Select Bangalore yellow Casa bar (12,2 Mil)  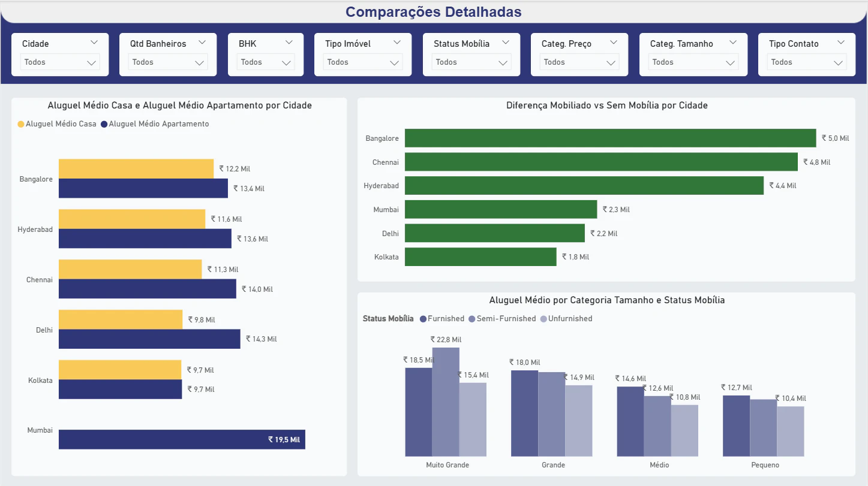click(136, 168)
